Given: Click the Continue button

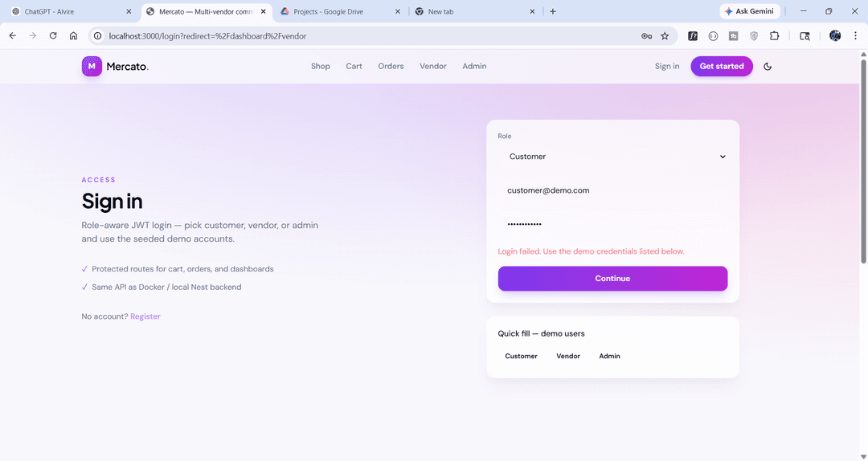Looking at the screenshot, I should 612,279.
